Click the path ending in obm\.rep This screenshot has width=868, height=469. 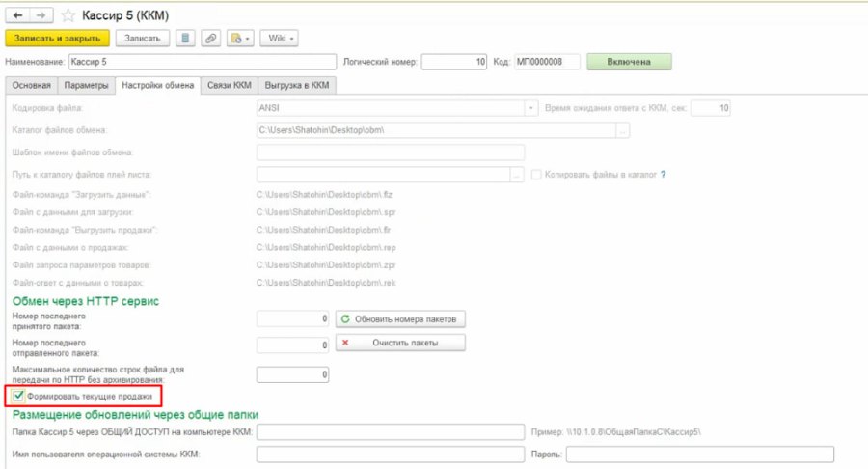(x=326, y=247)
